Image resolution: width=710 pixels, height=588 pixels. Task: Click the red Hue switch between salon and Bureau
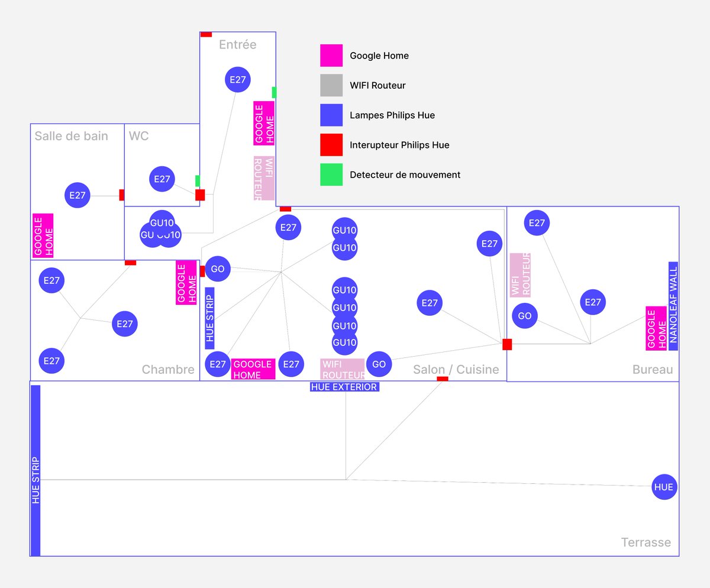[x=507, y=344]
